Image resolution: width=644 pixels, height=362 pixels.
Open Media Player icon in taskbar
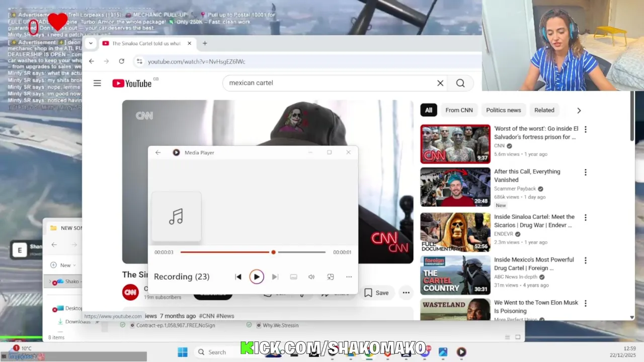(x=461, y=352)
